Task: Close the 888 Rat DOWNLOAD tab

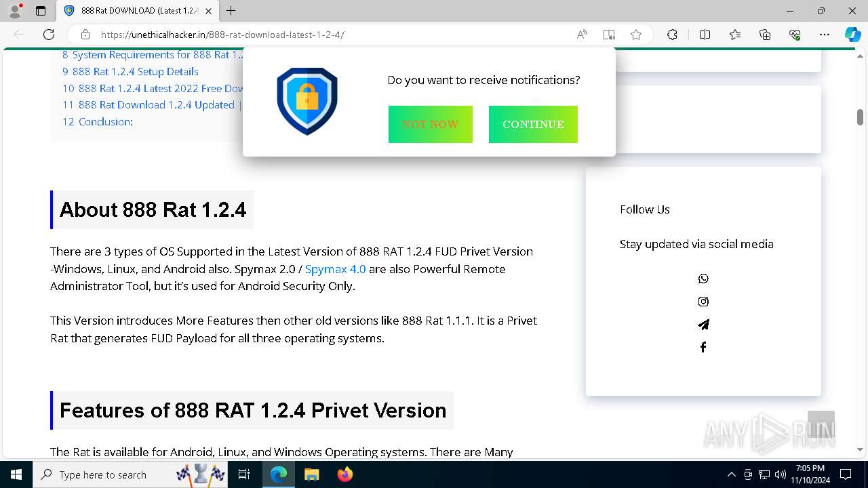Action: pyautogui.click(x=208, y=11)
